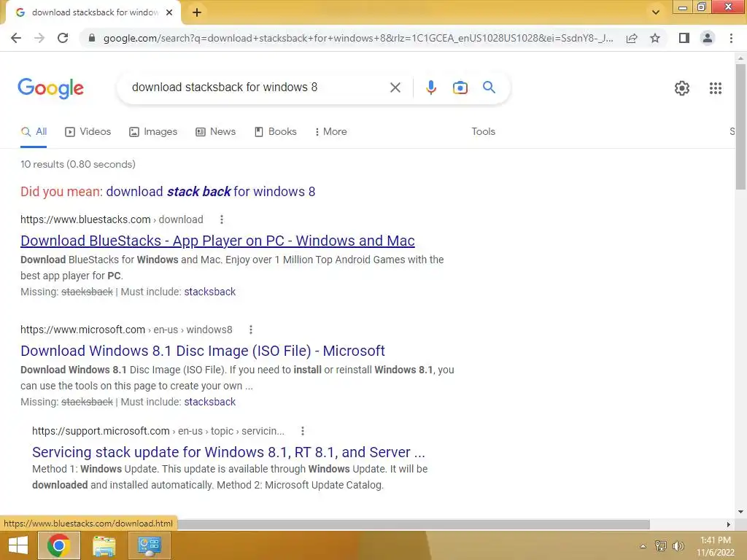This screenshot has width=747, height=560.
Task: Expand the tab search chevron
Action: [656, 12]
